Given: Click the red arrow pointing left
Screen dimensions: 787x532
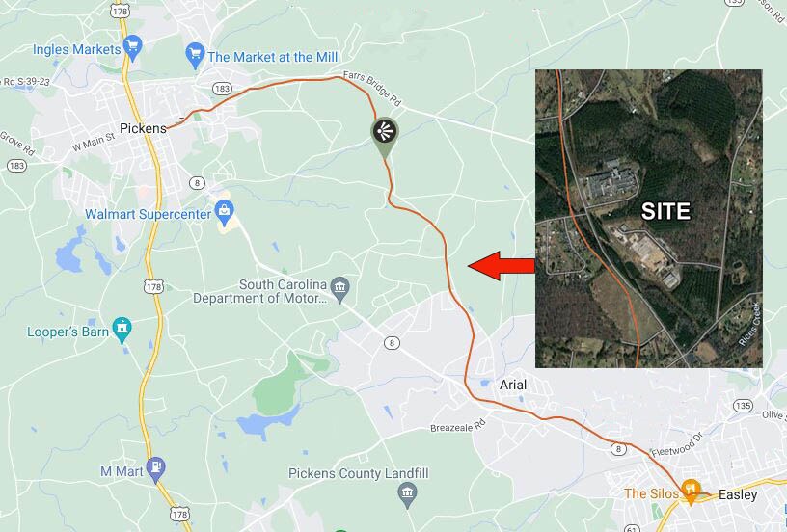Looking at the screenshot, I should tap(502, 266).
